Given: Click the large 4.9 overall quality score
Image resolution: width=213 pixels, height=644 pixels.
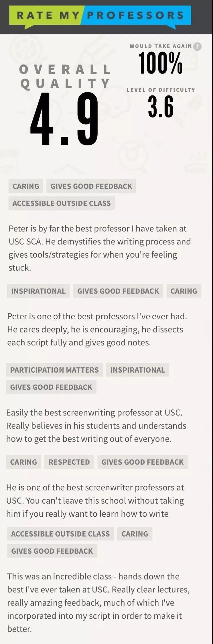Looking at the screenshot, I should [64, 120].
